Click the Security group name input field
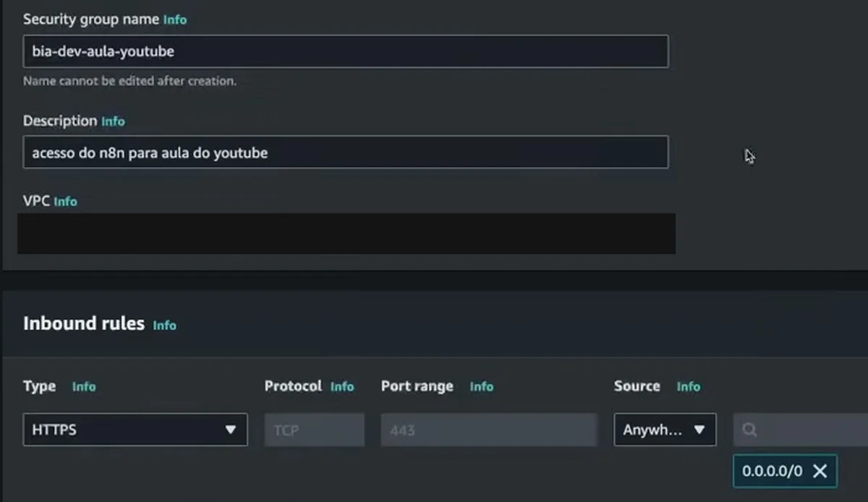The height and width of the screenshot is (502, 868). (346, 52)
